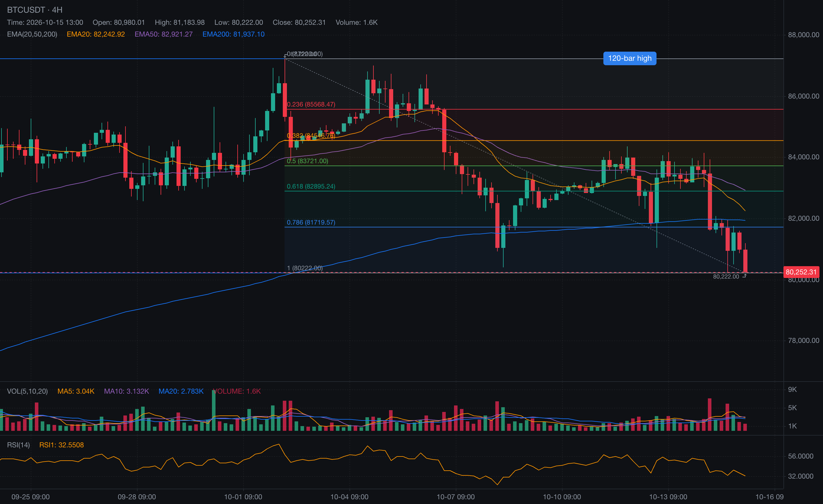
Task: Click the current price tag 80,252.31
Action: (801, 272)
